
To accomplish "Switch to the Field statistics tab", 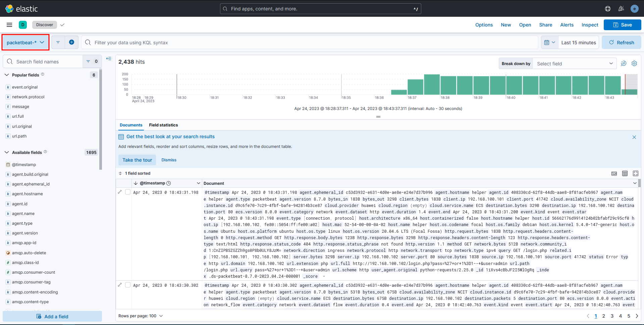I will (163, 125).
